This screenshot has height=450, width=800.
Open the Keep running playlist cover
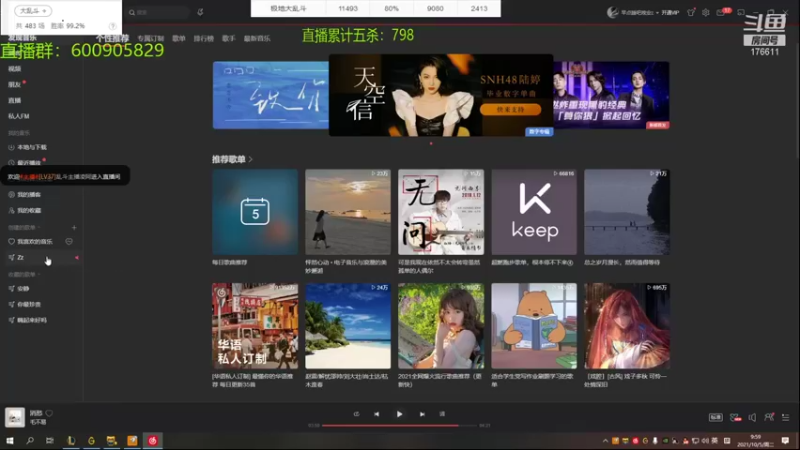click(534, 212)
